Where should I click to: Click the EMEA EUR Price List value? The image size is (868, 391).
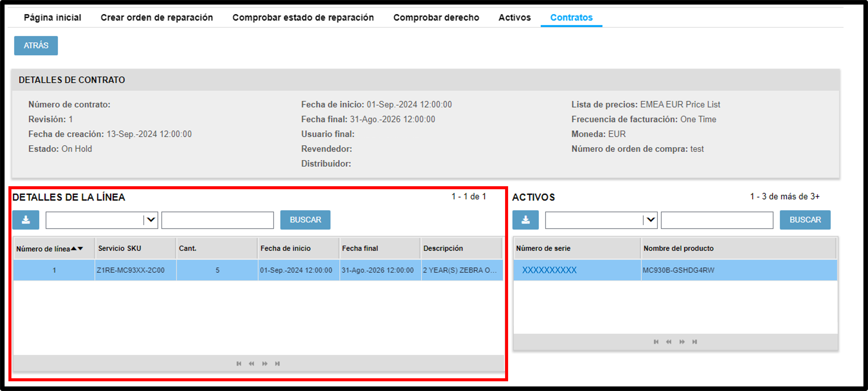click(x=680, y=104)
